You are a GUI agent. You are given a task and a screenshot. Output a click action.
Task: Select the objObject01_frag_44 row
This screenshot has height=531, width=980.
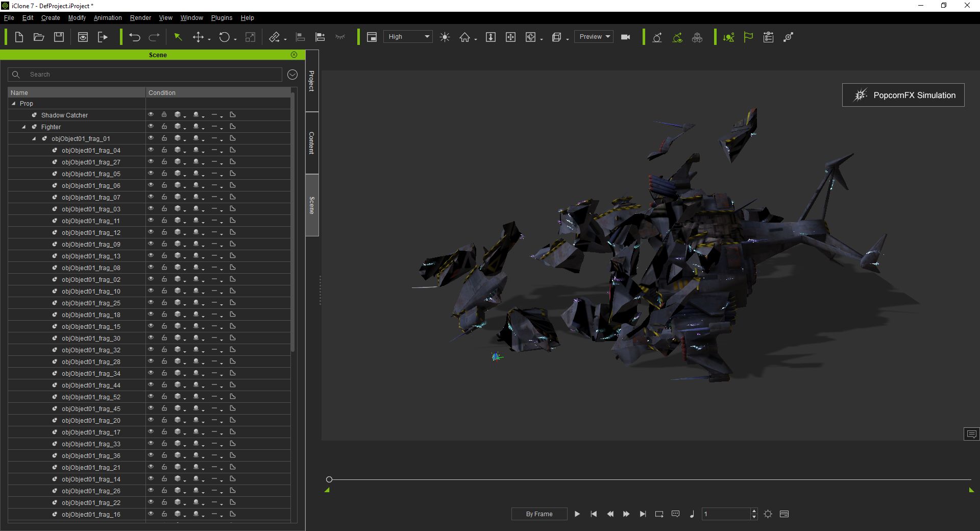tap(149, 385)
